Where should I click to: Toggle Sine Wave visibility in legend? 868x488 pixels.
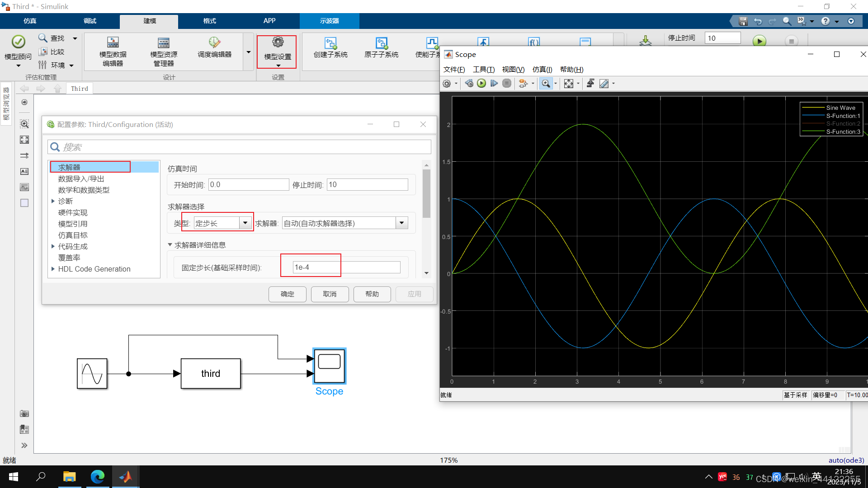click(840, 108)
